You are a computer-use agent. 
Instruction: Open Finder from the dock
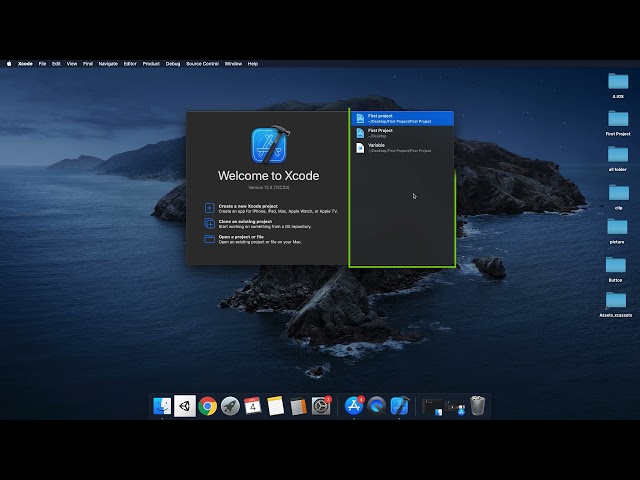[x=162, y=406]
